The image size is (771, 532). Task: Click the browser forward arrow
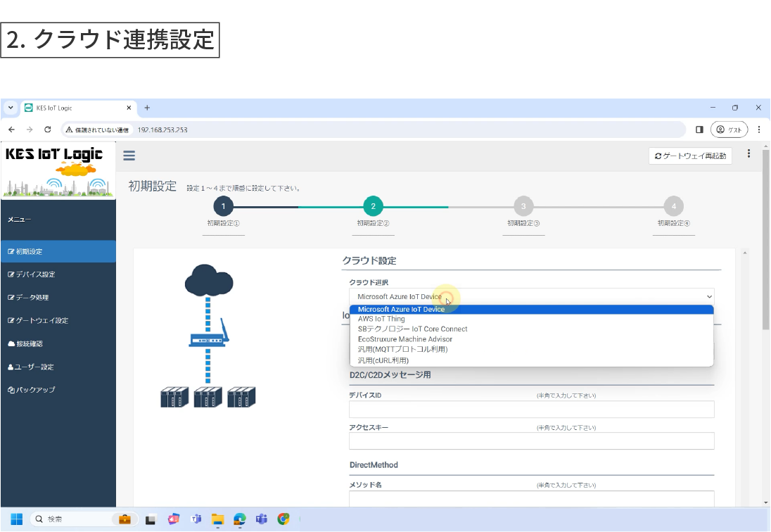click(x=30, y=129)
